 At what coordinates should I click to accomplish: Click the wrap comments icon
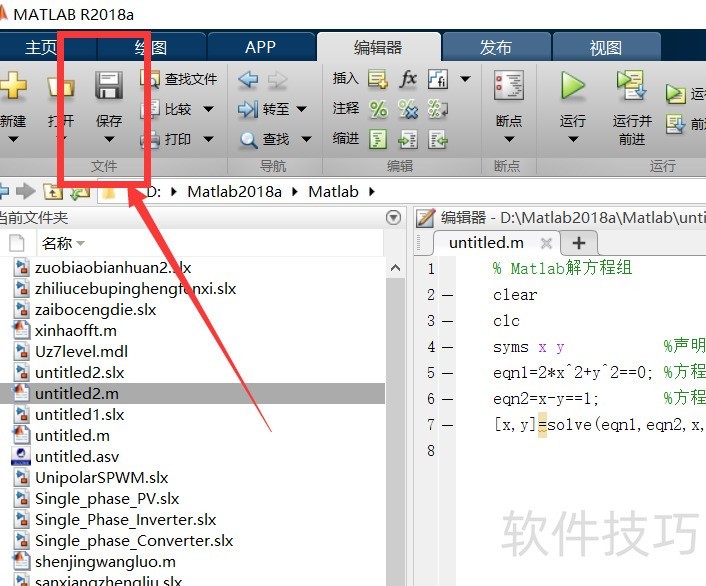tap(438, 109)
